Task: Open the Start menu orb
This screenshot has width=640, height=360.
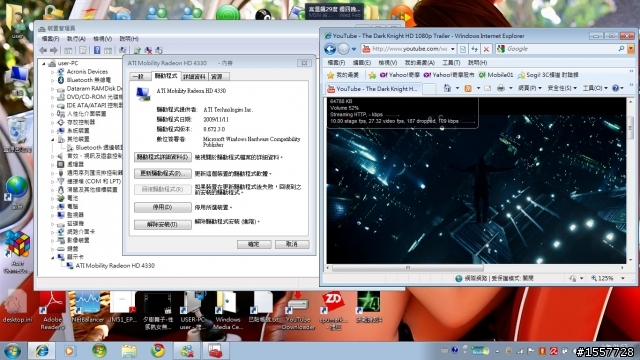Action: click(x=12, y=351)
